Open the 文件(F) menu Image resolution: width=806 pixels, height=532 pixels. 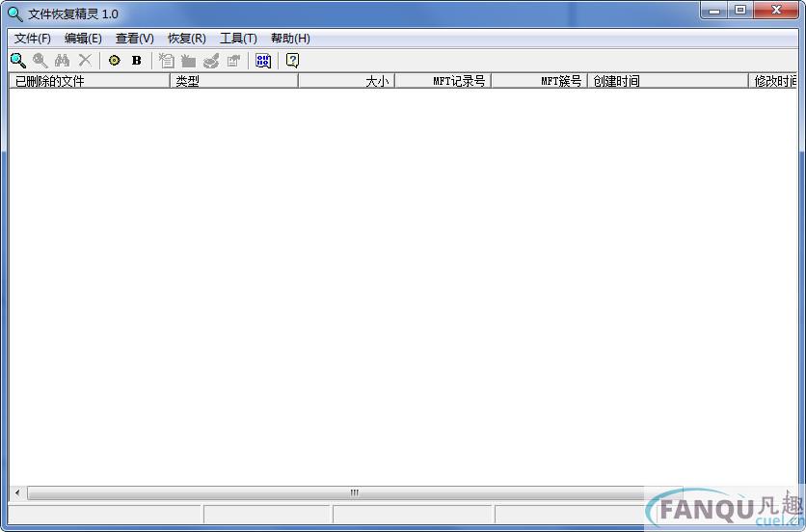[33, 39]
